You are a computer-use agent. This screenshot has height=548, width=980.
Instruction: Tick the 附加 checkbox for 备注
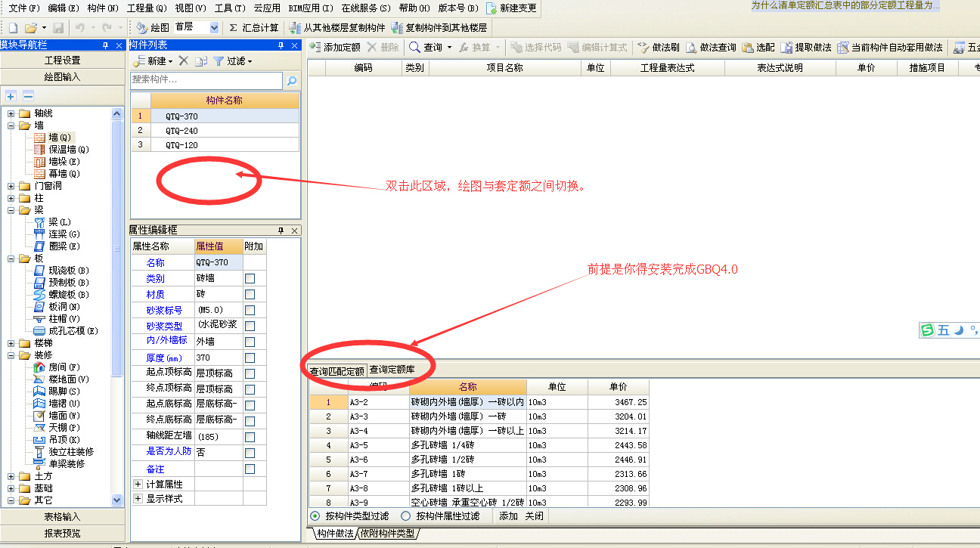tap(250, 469)
